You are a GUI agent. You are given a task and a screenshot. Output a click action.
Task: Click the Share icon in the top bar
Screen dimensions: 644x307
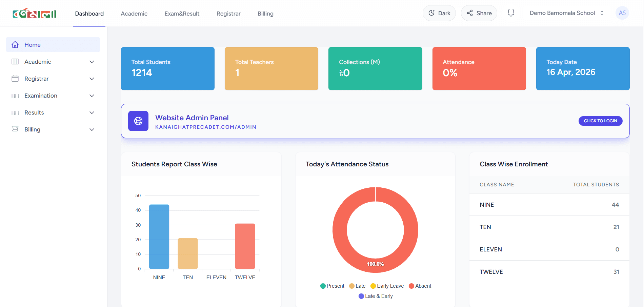470,13
